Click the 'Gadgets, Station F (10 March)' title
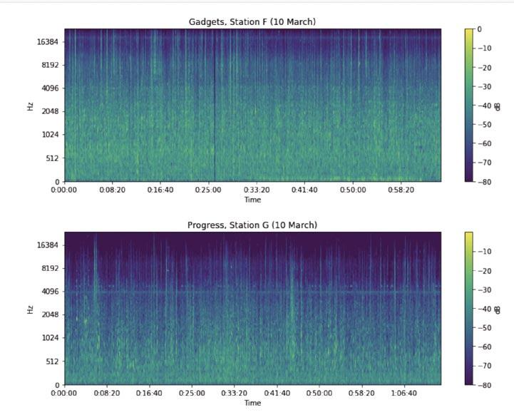 (x=252, y=22)
